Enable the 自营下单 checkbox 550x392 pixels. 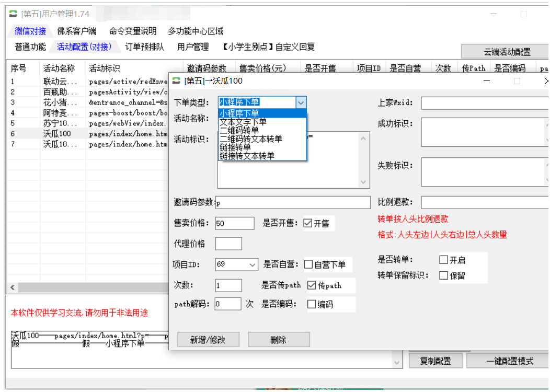coord(308,264)
